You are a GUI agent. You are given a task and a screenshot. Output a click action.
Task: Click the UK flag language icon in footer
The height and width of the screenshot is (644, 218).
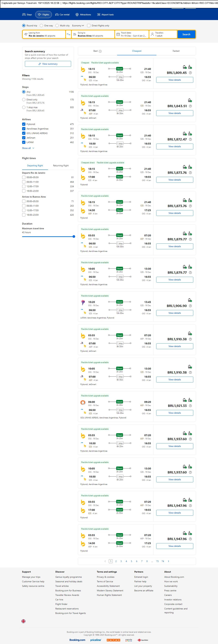(x=23, y=621)
